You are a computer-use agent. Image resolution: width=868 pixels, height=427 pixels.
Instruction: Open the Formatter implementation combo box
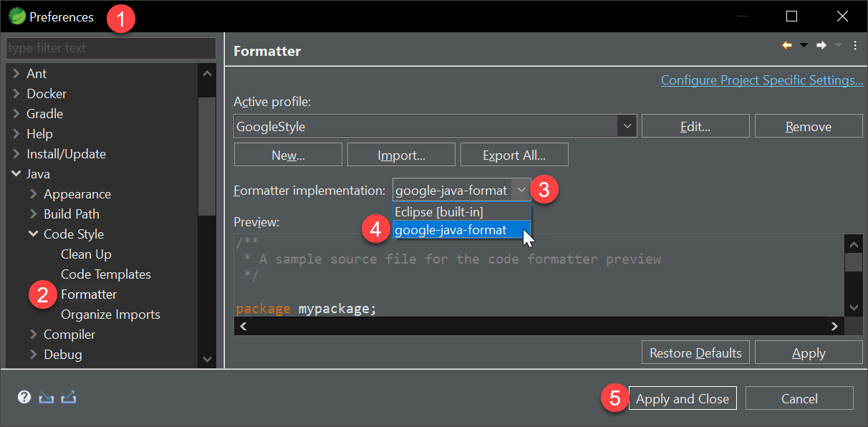(x=461, y=190)
